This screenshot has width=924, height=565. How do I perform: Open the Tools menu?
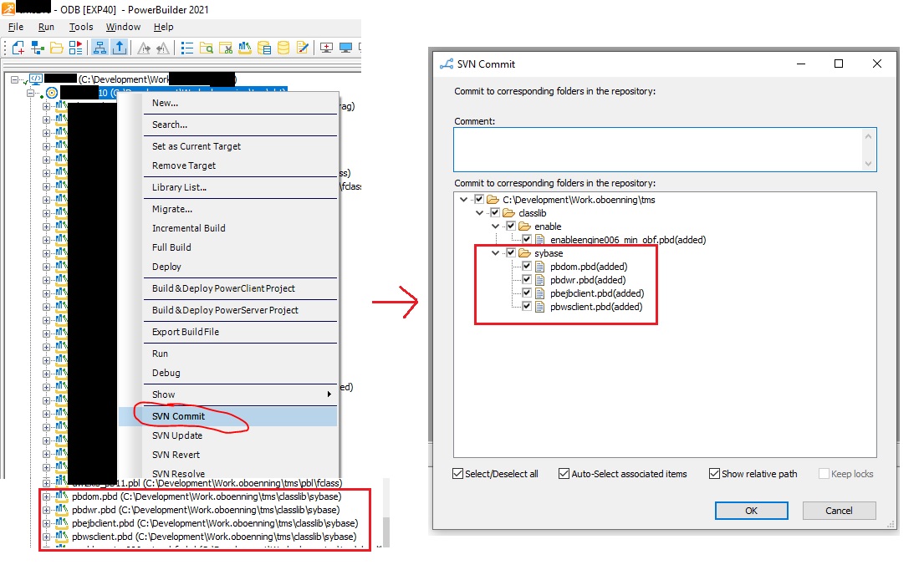(x=81, y=27)
